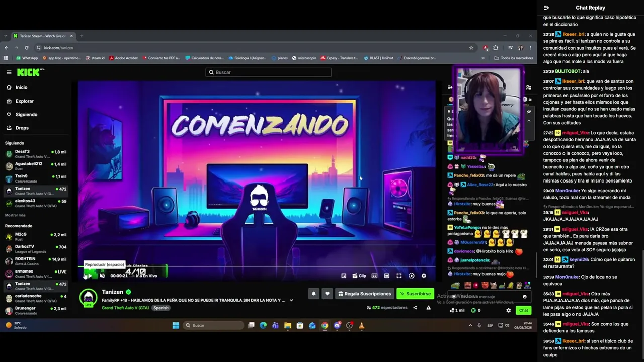644x362 pixels.
Task: Create a clip with the Clip button
Action: (359, 276)
